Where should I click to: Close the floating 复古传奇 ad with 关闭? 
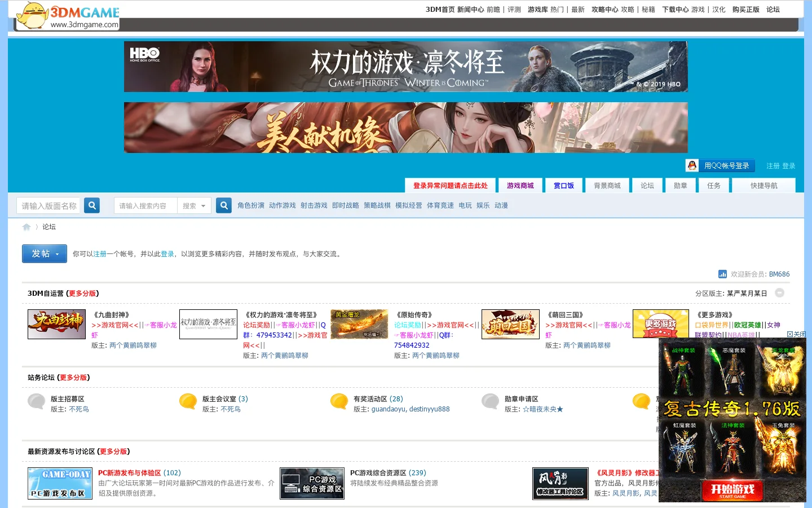click(796, 334)
